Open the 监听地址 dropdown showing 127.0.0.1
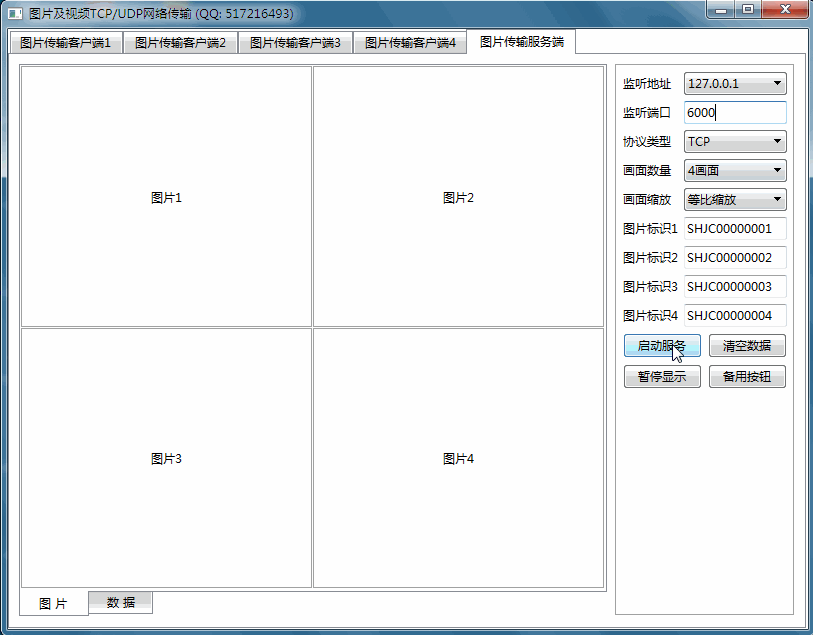Viewport: 813px width, 635px height. 735,83
